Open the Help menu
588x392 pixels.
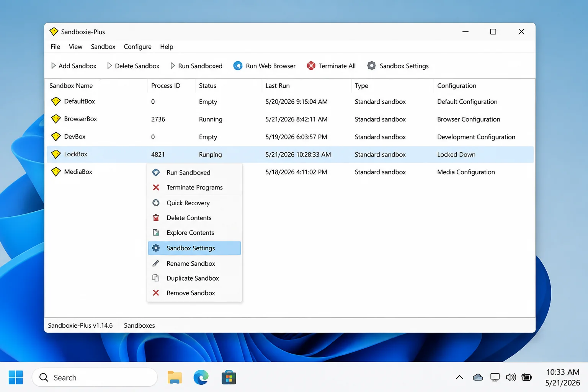coord(167,47)
